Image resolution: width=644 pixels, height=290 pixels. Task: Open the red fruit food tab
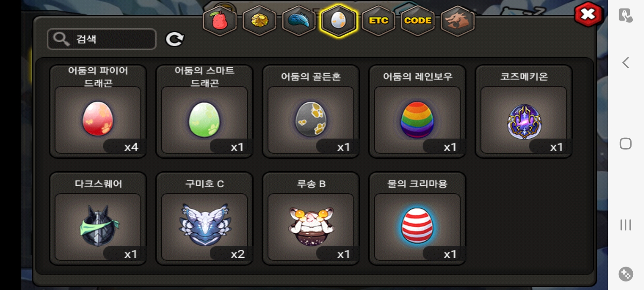point(219,21)
